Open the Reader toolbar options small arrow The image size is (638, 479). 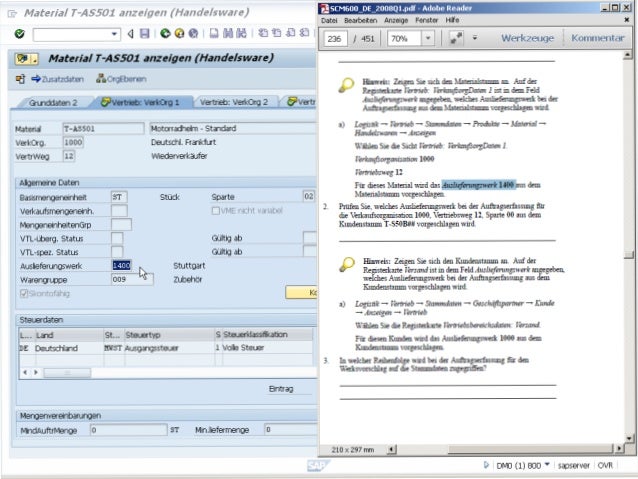474,38
